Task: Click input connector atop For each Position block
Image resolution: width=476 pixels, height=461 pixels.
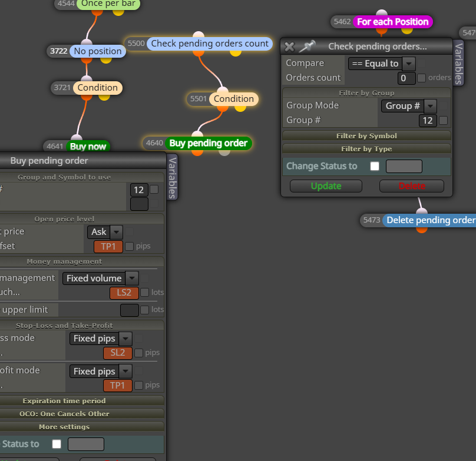Action: tap(382, 13)
